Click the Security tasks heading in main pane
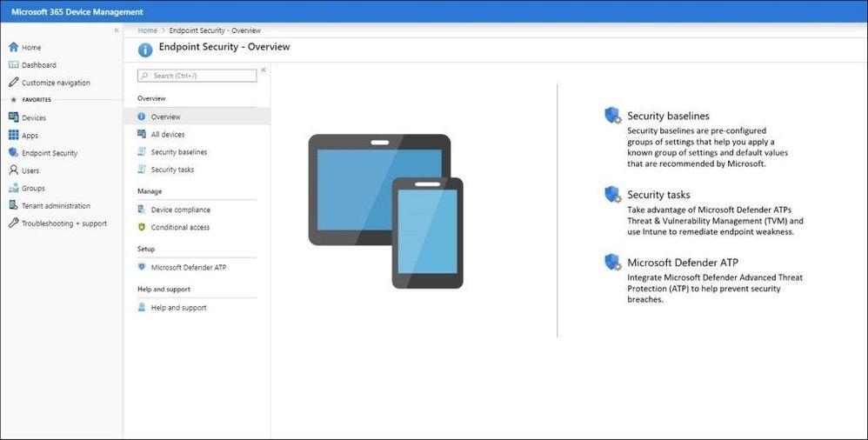This screenshot has width=868, height=440. (x=658, y=195)
